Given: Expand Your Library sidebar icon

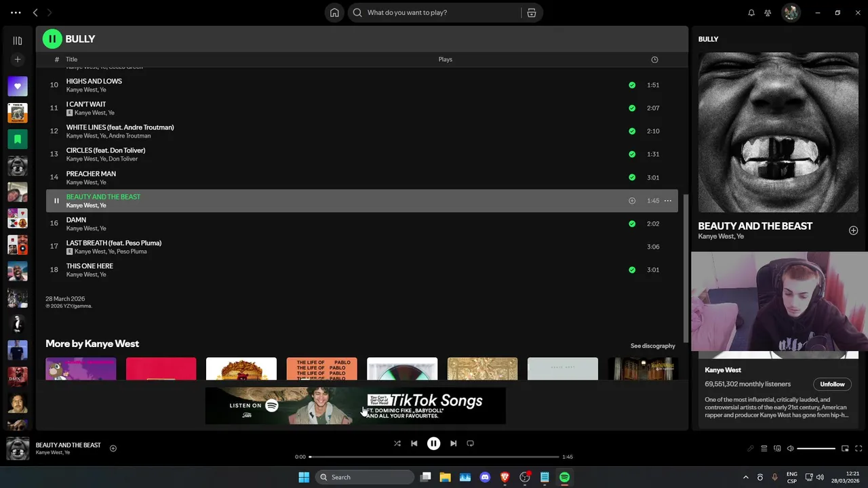Looking at the screenshot, I should coord(18,41).
